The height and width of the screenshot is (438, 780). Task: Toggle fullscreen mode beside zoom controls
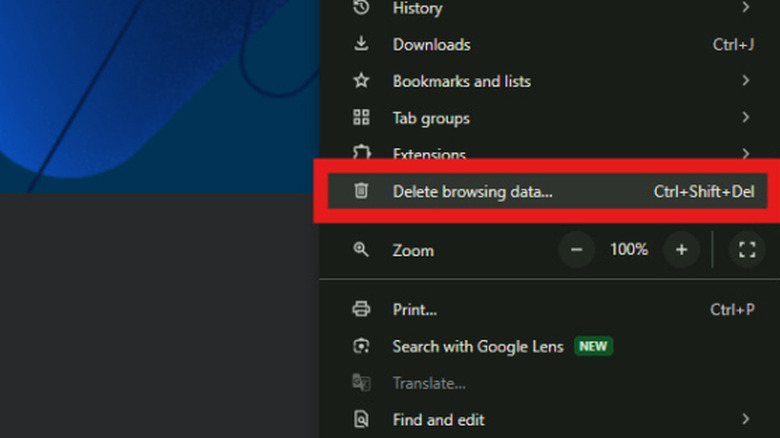pyautogui.click(x=746, y=250)
